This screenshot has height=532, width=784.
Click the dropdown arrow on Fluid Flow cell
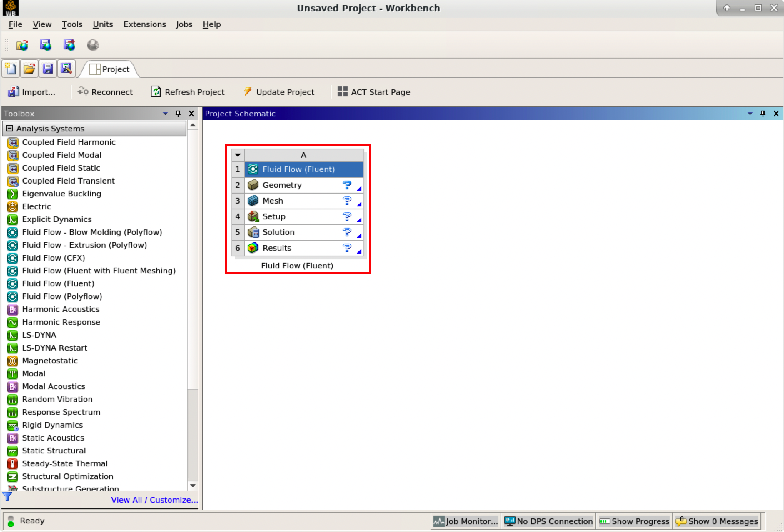237,154
